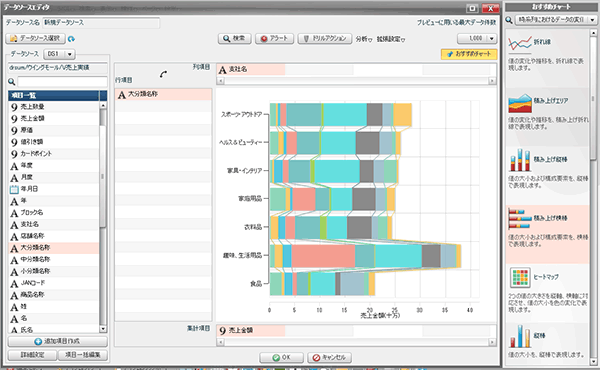
Task: Select 年度 in the item list
Action: click(x=54, y=166)
